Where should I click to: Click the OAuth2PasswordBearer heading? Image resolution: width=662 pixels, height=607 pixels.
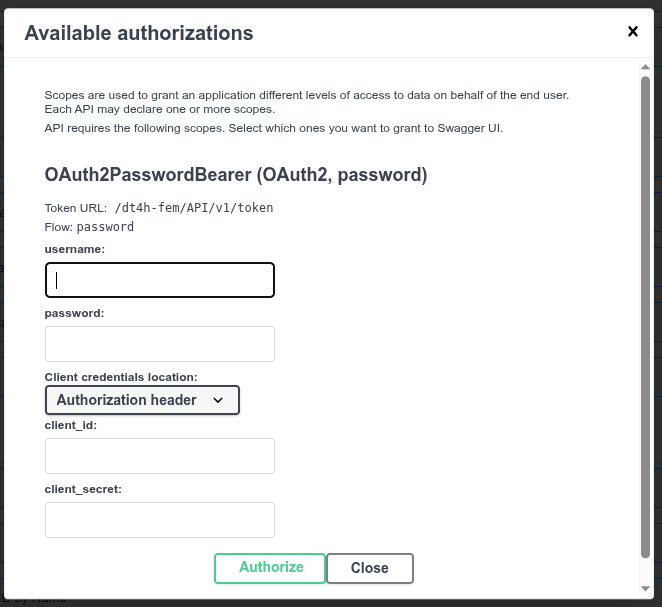coord(236,175)
